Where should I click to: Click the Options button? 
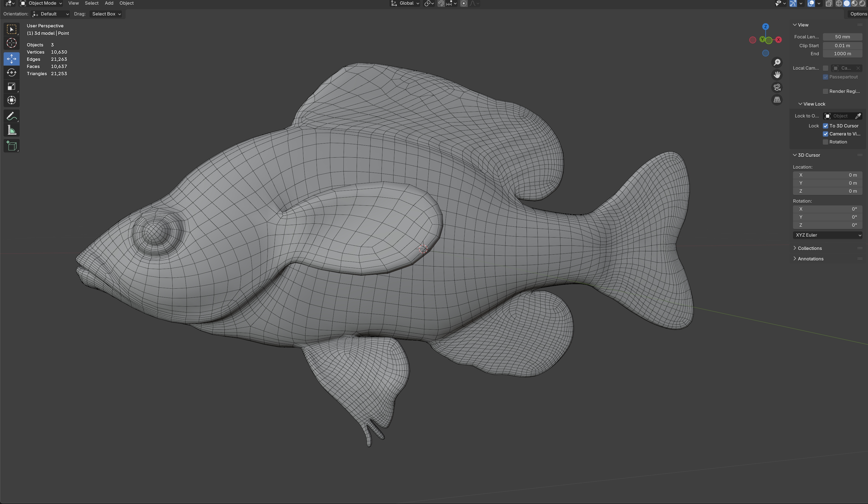point(858,14)
